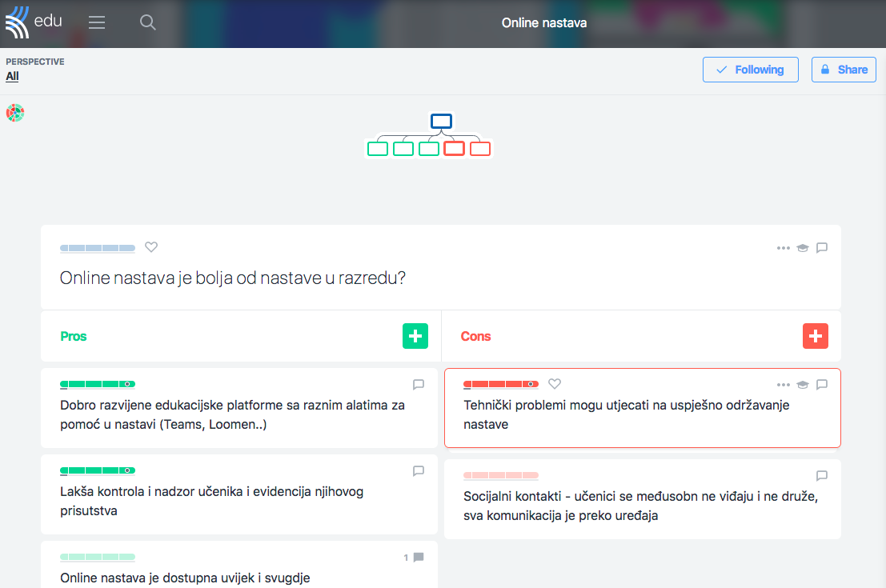Click the Share button
Viewport: 886px width, 588px height.
pyautogui.click(x=843, y=70)
